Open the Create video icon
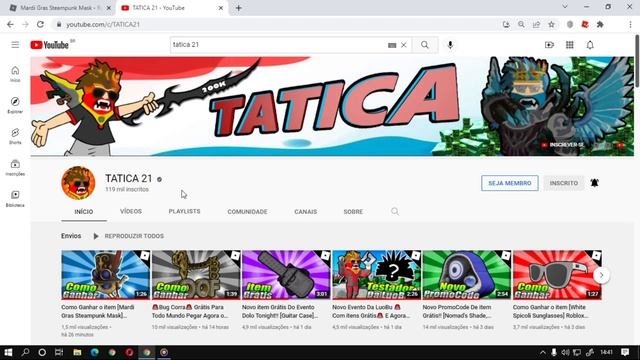This screenshot has height=360, width=640. [549, 45]
